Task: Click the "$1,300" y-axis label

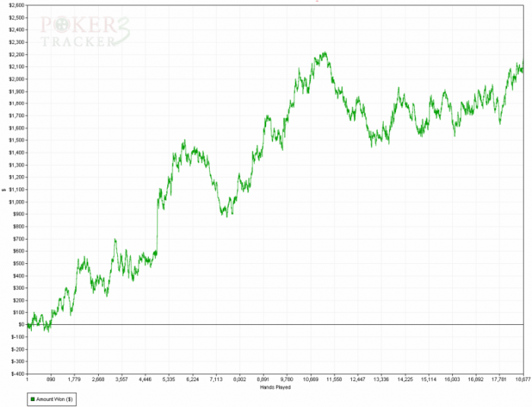Action: tap(16, 165)
